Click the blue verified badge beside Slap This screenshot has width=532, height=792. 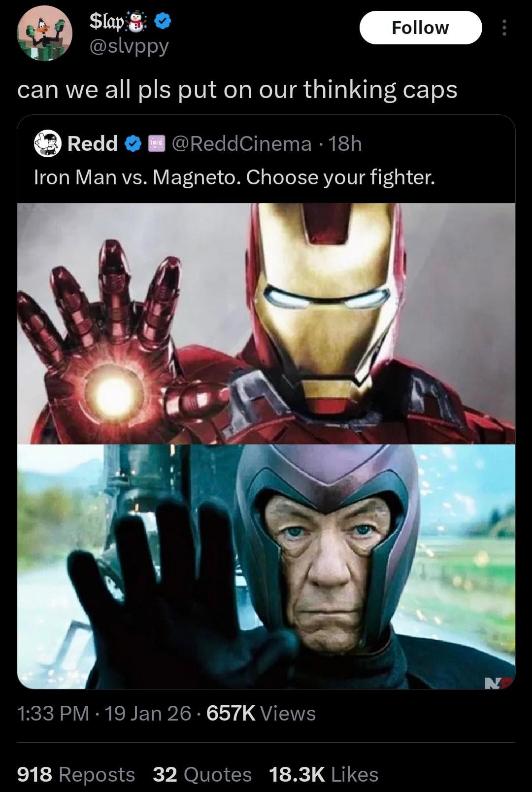(163, 20)
